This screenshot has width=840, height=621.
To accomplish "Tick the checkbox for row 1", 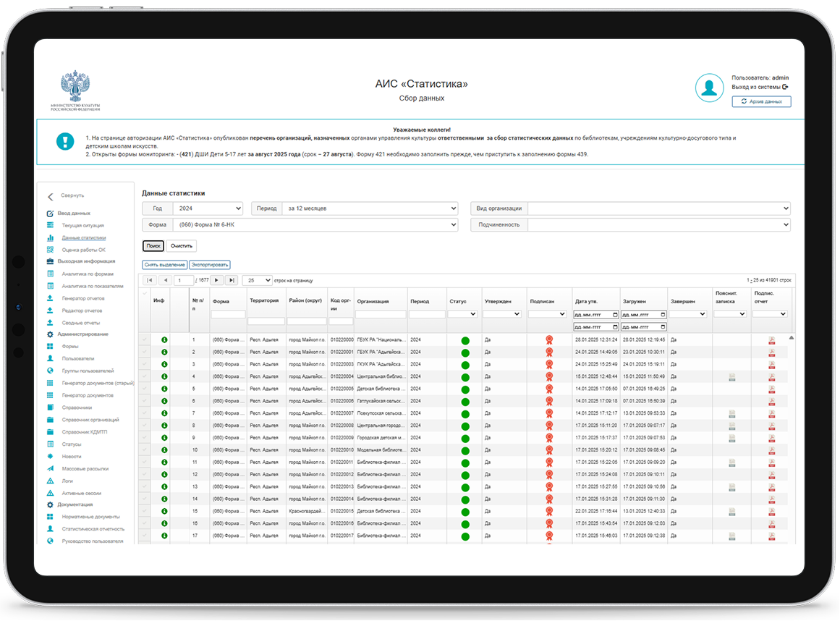I will 144,339.
